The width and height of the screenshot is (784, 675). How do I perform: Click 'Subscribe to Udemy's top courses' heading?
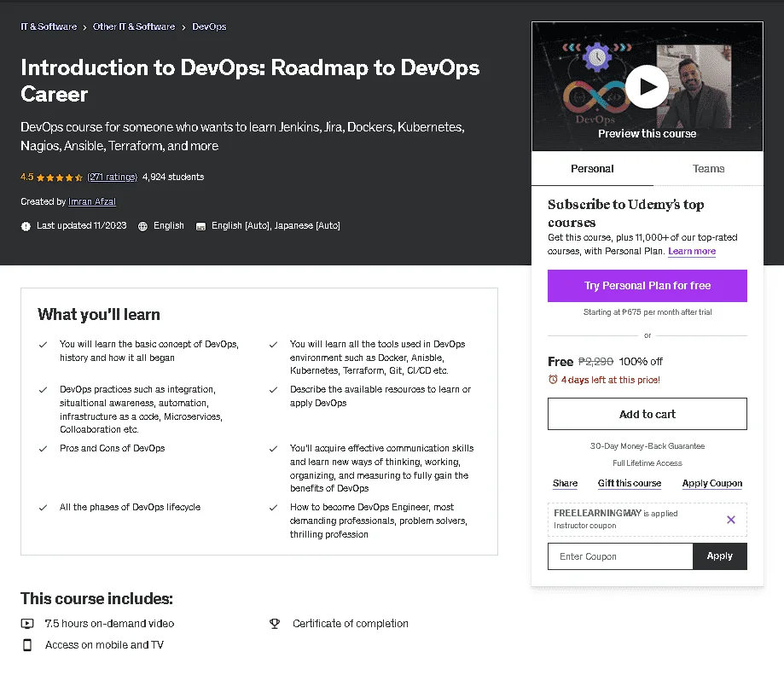(625, 213)
